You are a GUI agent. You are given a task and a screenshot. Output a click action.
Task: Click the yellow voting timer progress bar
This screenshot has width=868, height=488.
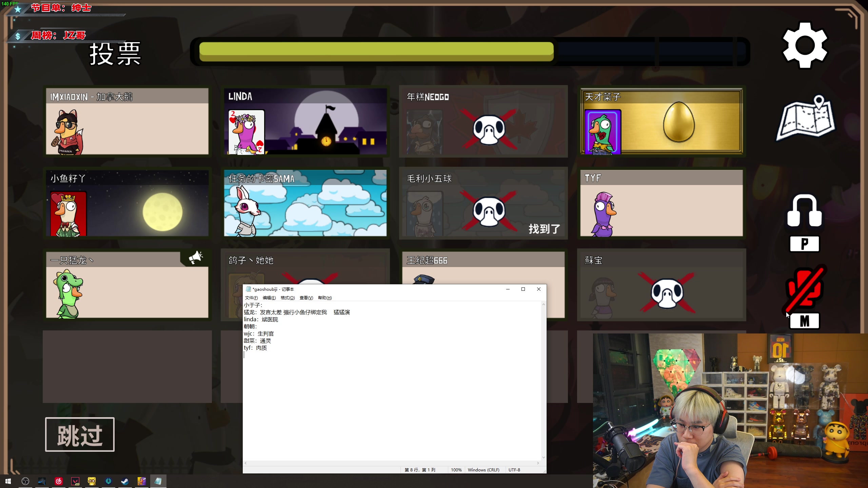[x=376, y=52]
